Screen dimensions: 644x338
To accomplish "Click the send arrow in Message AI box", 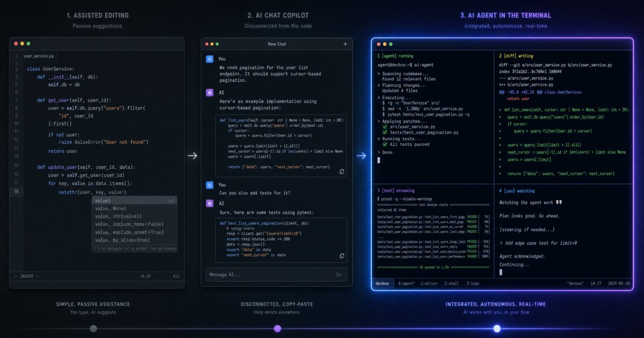I will coord(339,274).
